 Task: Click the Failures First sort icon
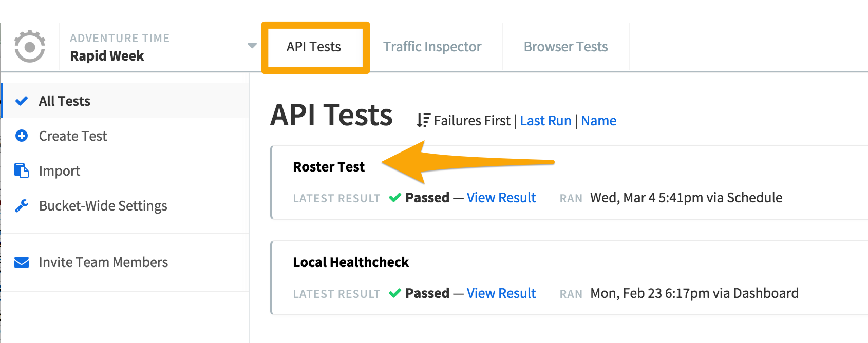(x=423, y=120)
